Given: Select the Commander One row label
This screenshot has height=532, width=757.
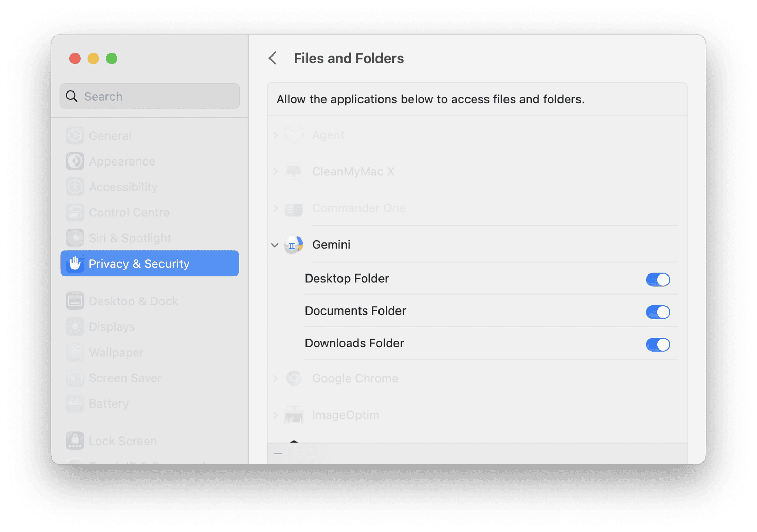Looking at the screenshot, I should [359, 208].
